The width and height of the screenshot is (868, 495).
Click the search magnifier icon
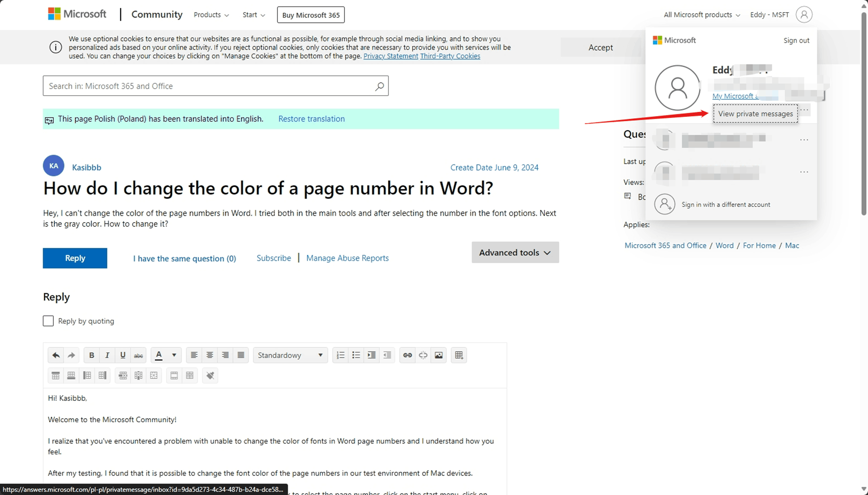[379, 86]
